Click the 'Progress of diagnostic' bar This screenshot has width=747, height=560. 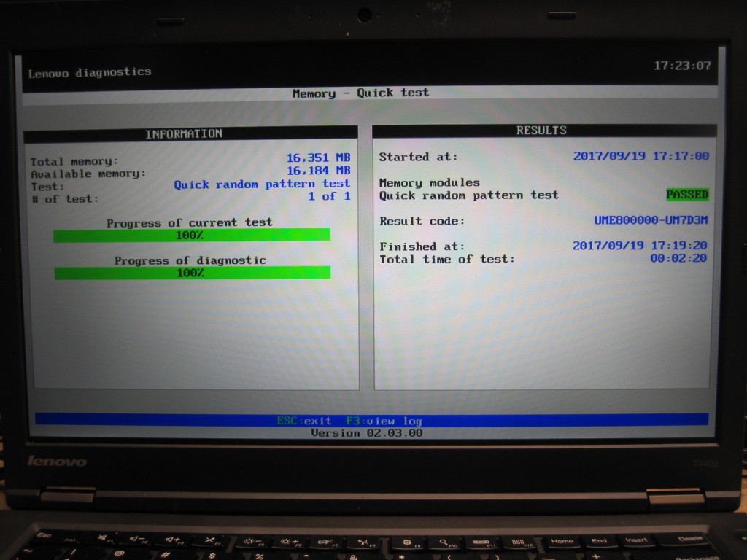(193, 273)
